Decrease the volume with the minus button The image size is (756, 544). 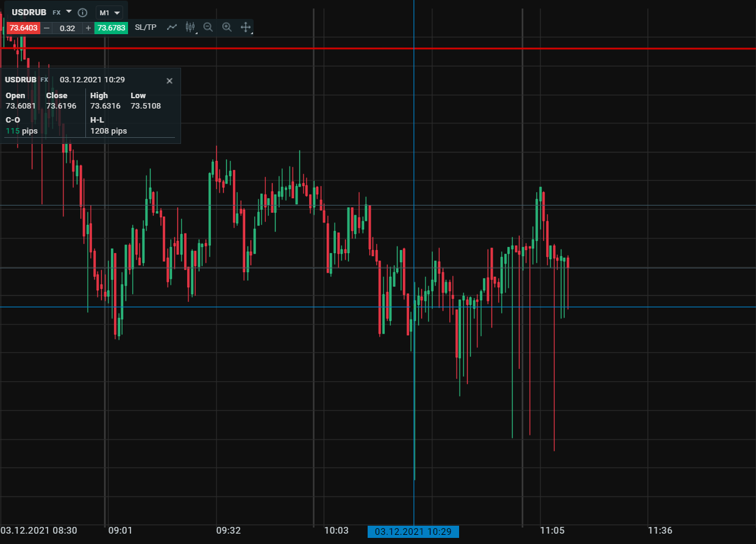tap(46, 28)
